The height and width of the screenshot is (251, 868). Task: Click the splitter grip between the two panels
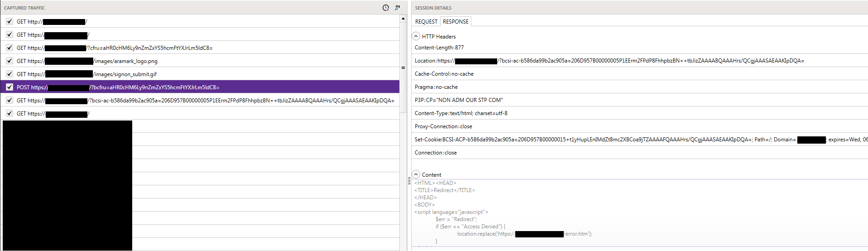tap(409, 181)
